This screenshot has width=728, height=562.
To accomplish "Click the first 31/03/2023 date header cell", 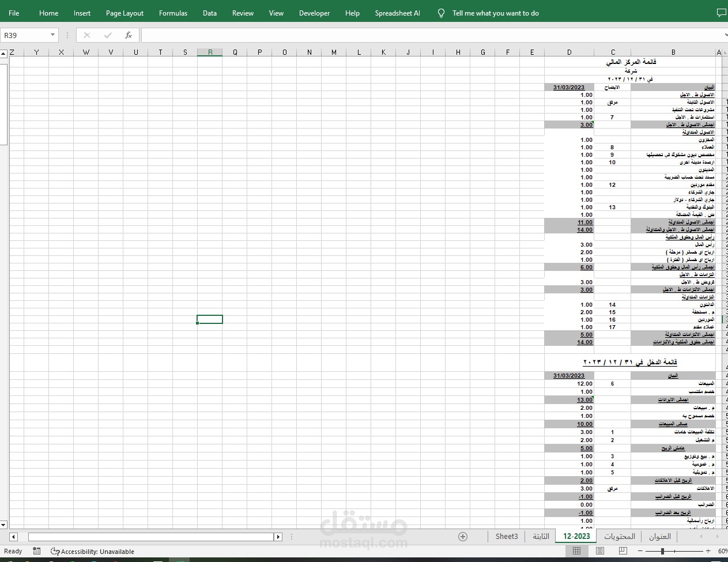I will point(569,88).
